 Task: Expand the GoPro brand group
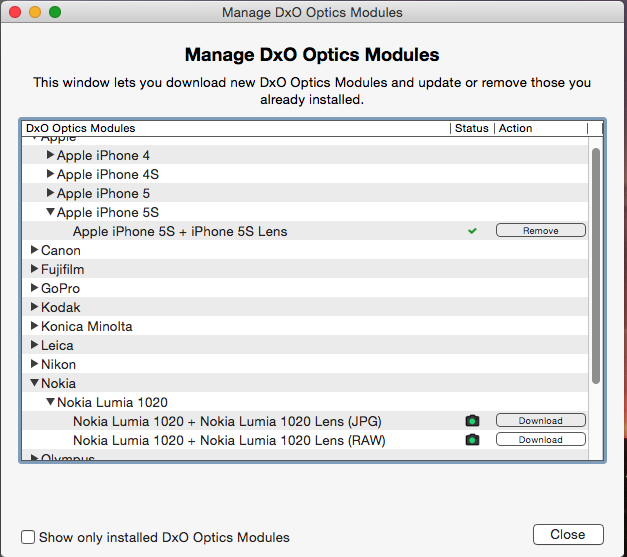point(34,287)
